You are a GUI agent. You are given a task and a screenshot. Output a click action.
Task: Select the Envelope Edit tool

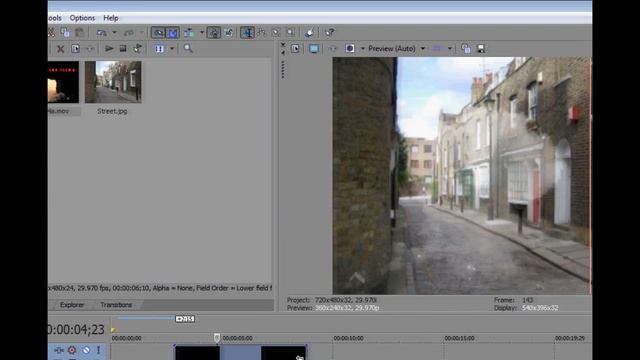click(262, 32)
